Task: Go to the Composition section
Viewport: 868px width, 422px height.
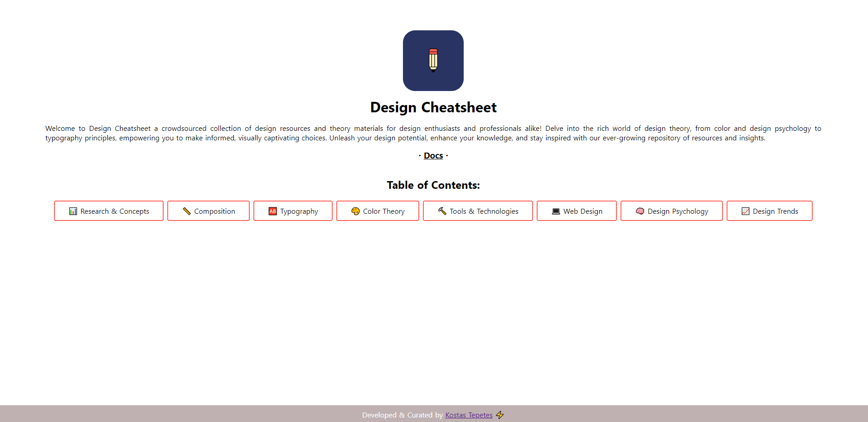Action: 209,211
